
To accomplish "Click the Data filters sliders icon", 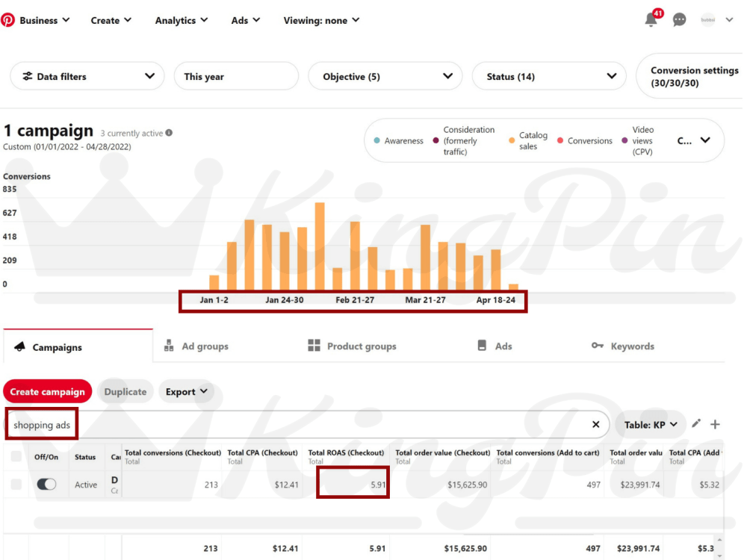I will tap(28, 76).
